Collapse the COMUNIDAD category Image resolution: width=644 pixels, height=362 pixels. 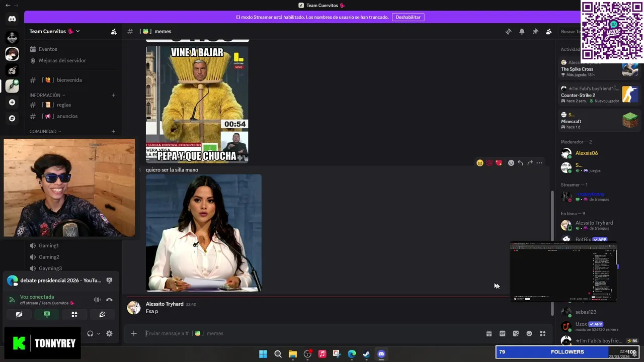click(45, 131)
